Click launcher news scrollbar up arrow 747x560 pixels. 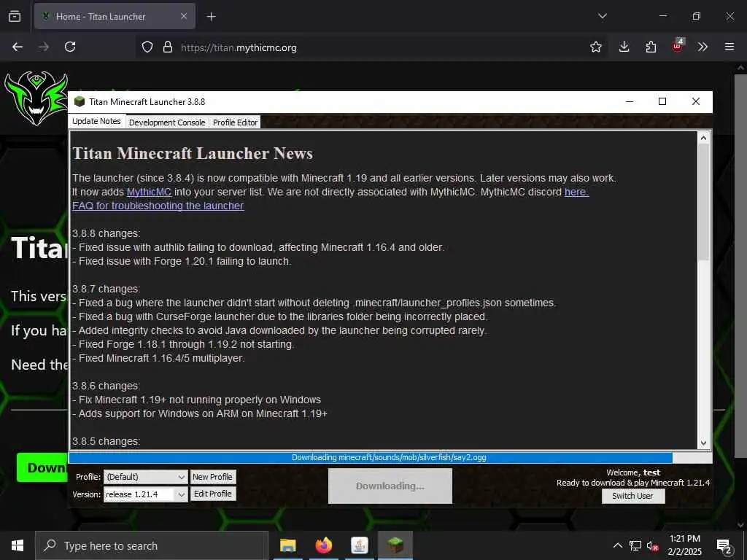coord(704,138)
